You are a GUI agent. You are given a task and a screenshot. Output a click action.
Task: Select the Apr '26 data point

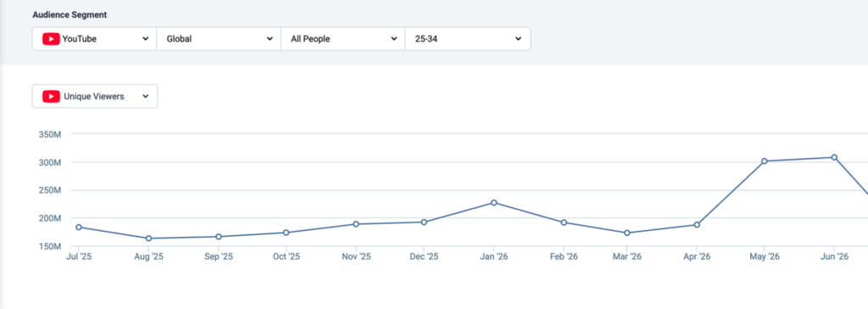[697, 225]
